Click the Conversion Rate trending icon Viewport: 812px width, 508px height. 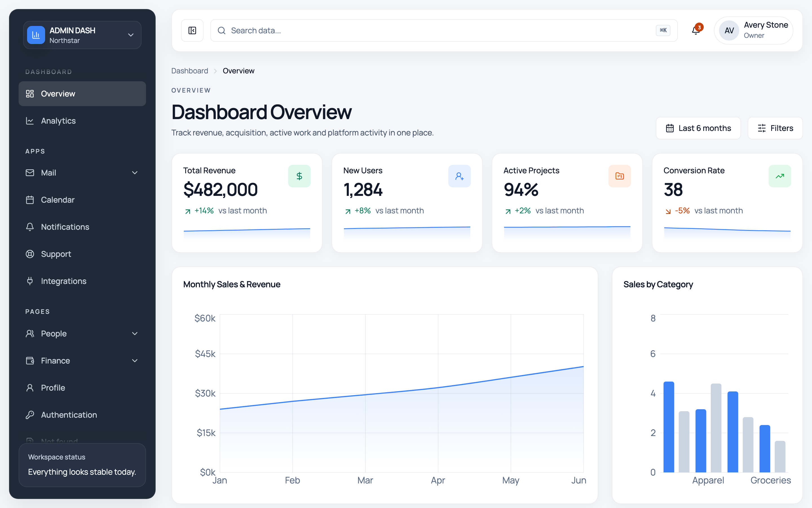click(780, 176)
